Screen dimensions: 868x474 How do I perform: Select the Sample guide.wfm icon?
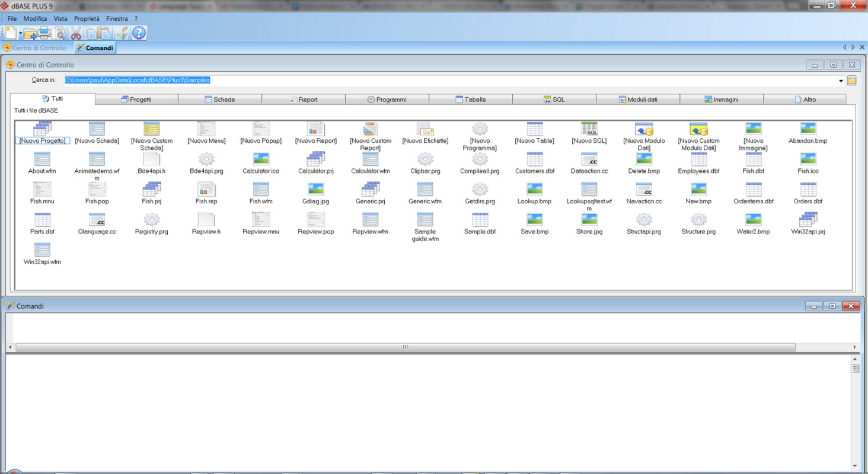click(425, 219)
